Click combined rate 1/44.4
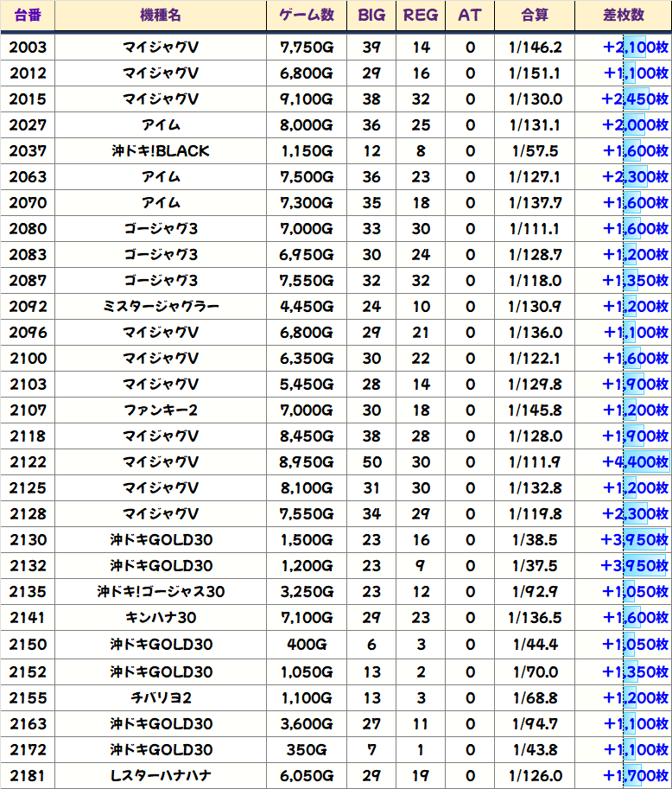 pos(535,645)
